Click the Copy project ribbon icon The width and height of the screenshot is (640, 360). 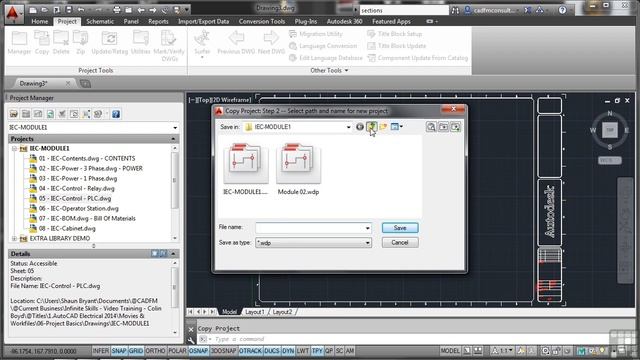pos(42,43)
